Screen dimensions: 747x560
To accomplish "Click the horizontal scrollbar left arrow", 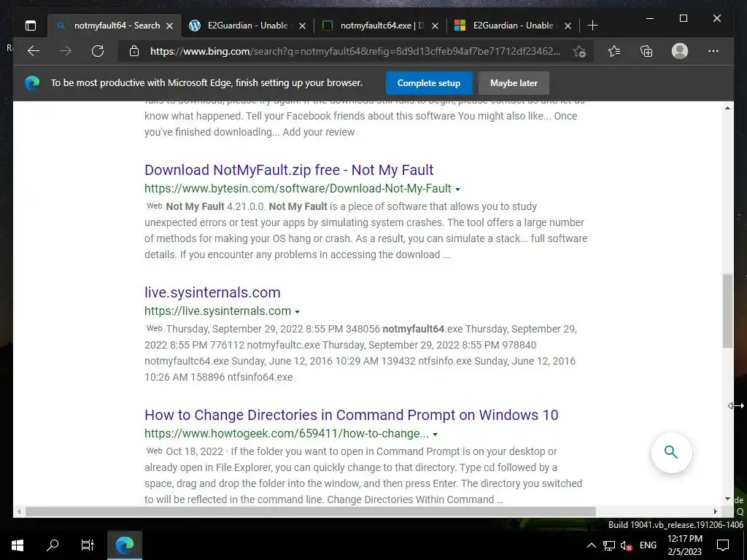I will point(19,511).
